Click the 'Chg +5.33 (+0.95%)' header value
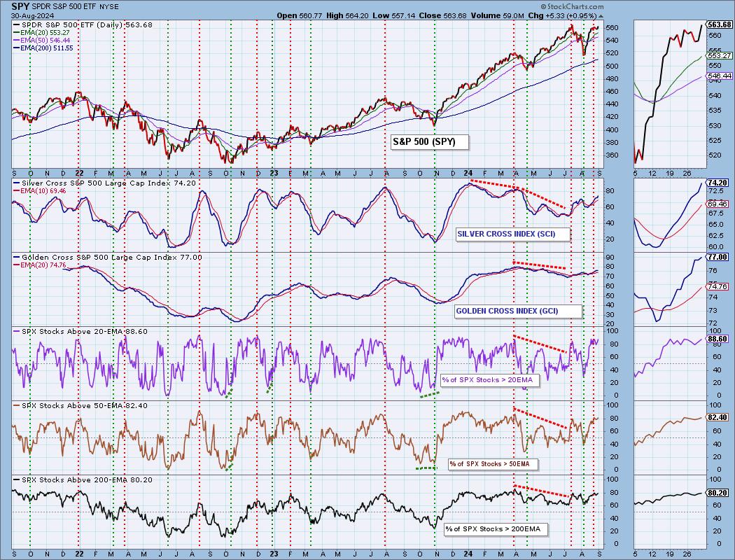Screen dimensions: 735x560 [562, 15]
